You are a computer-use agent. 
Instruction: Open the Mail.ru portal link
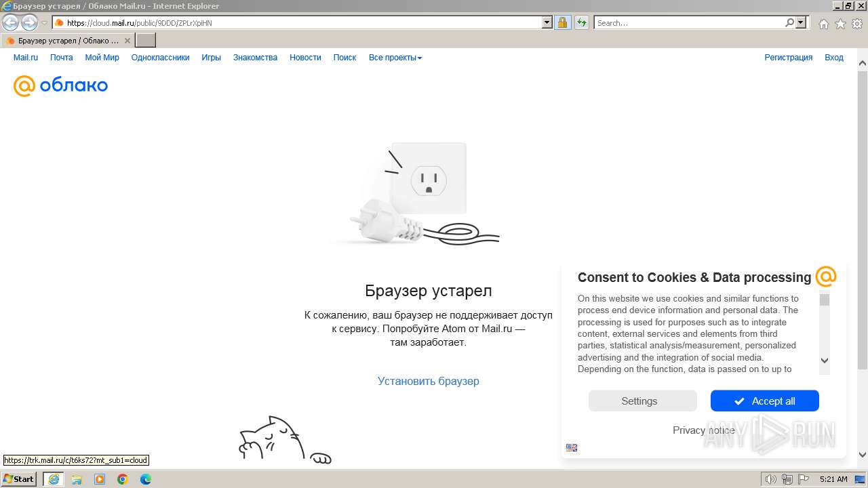click(26, 58)
